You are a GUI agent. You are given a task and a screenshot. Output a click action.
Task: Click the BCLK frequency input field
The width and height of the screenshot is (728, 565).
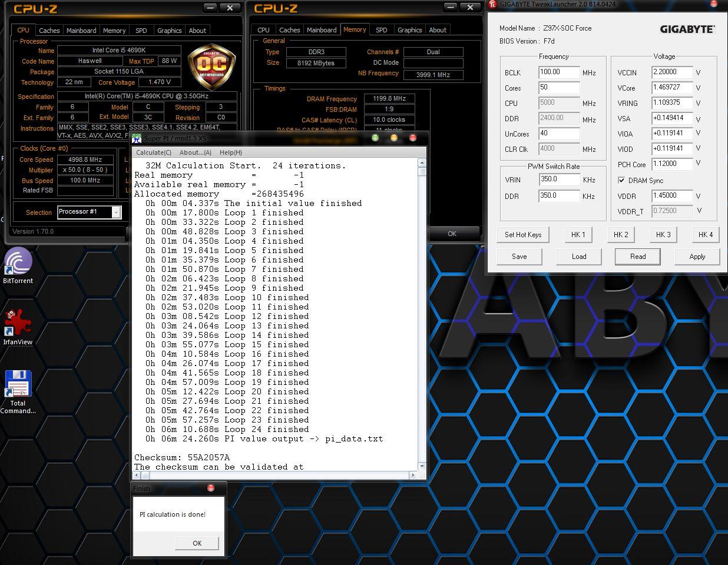coord(559,72)
